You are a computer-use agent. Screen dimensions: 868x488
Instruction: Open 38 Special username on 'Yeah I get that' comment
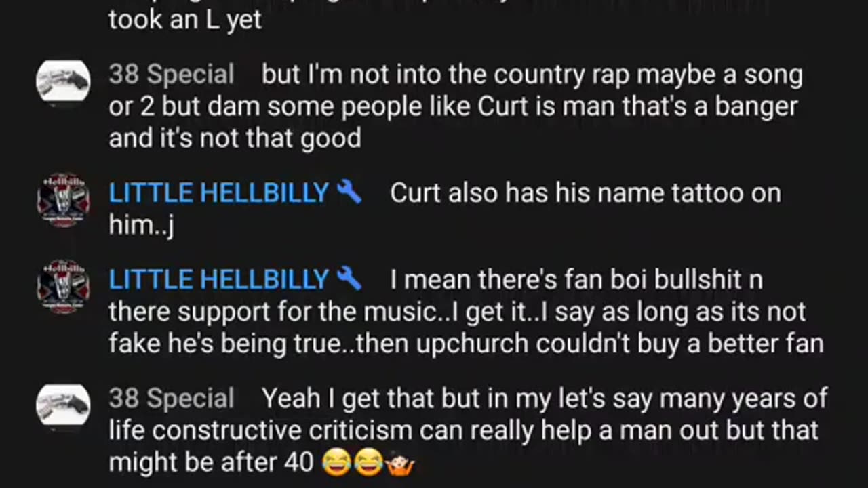[172, 399]
